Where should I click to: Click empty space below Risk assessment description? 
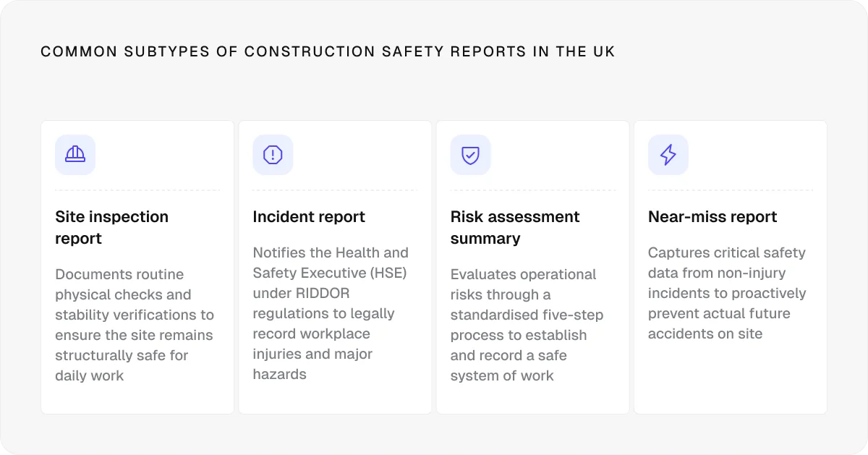tap(533, 398)
